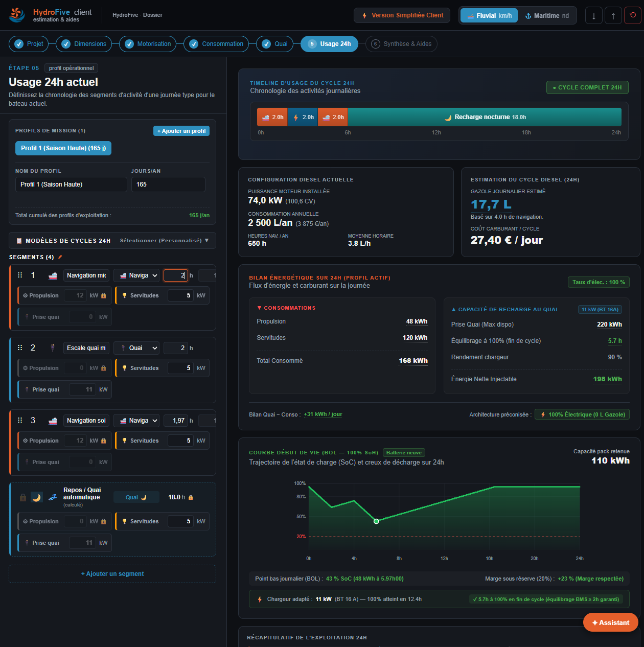Switch units to Fluvial km/h
Screen dimensions: 644x647
click(489, 15)
